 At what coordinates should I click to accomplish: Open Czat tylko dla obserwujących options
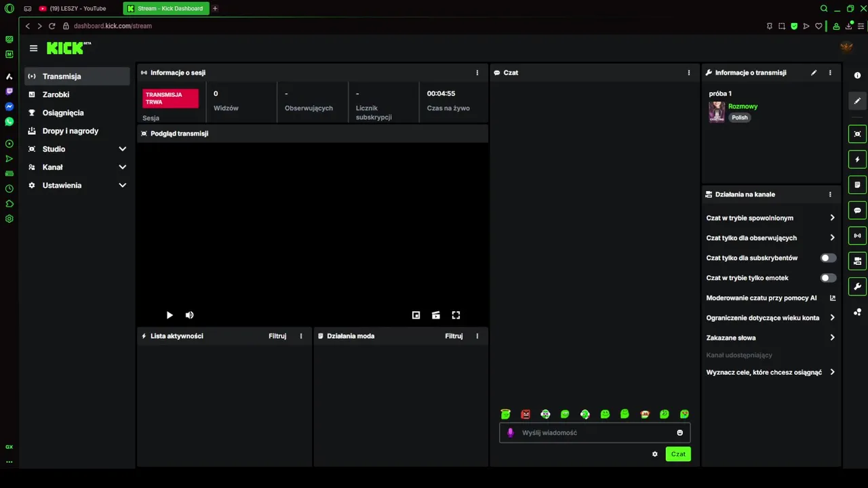coord(771,238)
